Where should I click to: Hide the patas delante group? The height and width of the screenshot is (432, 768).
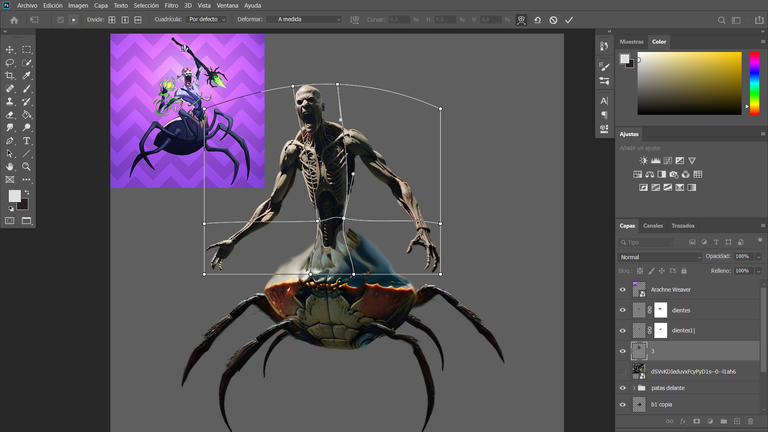623,388
